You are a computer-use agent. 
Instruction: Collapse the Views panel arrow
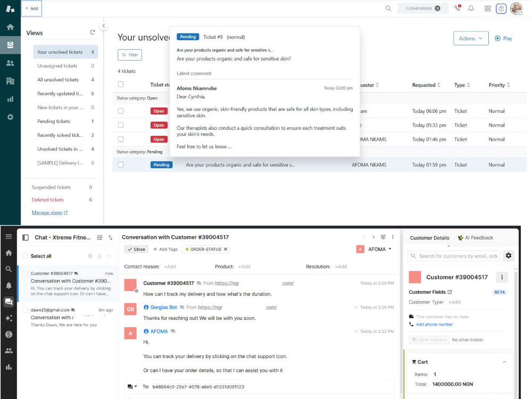coord(104,26)
